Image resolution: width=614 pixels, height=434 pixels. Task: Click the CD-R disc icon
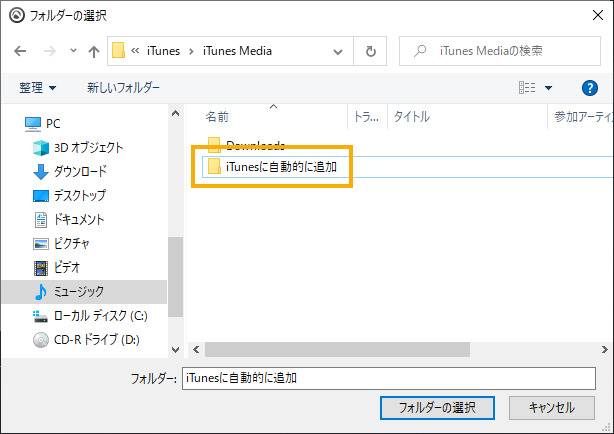[x=41, y=340]
